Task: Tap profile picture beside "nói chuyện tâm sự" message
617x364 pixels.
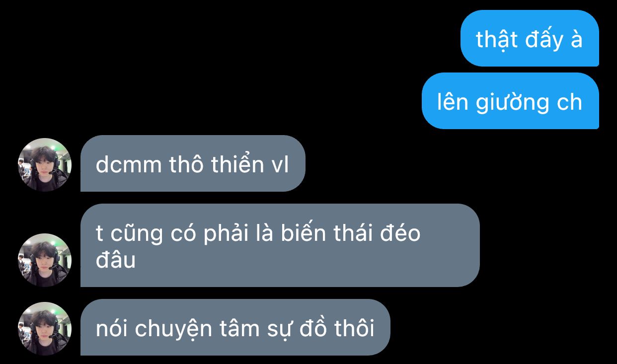Action: coord(45,328)
